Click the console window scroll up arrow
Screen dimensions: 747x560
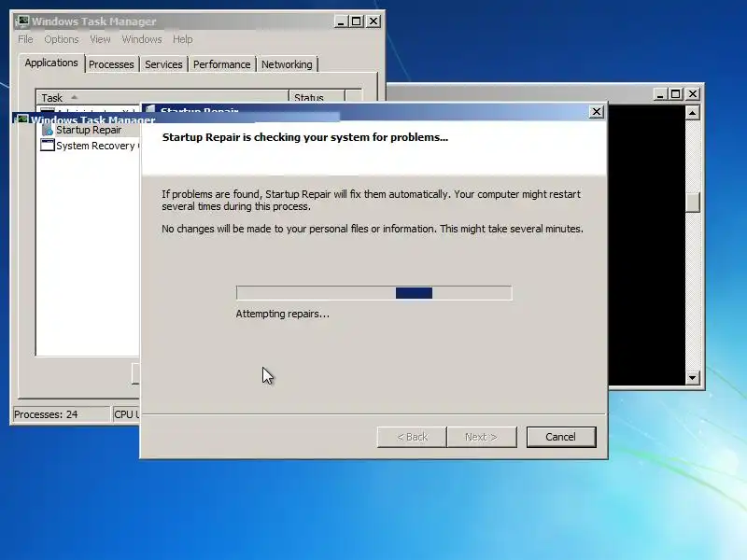[x=692, y=113]
